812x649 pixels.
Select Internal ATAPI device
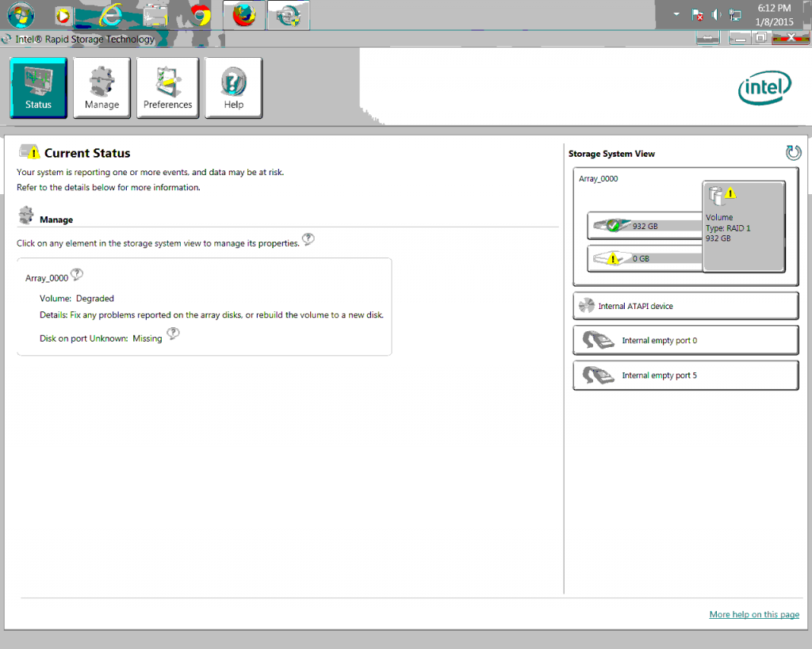[x=686, y=306]
